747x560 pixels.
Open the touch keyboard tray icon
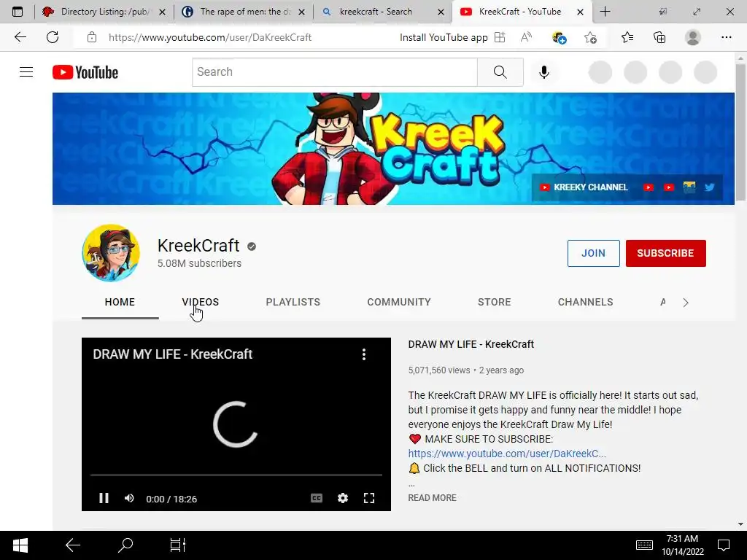[644, 545]
